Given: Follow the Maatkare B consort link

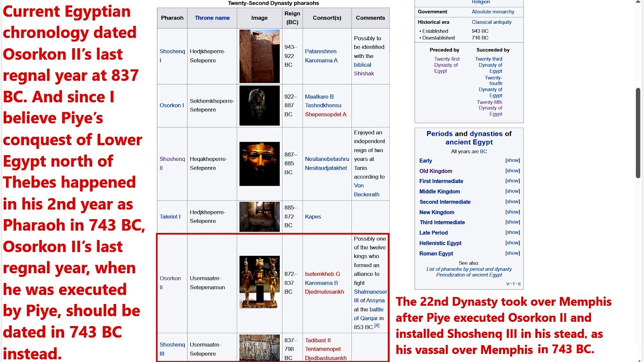Looking at the screenshot, I should (x=319, y=97).
